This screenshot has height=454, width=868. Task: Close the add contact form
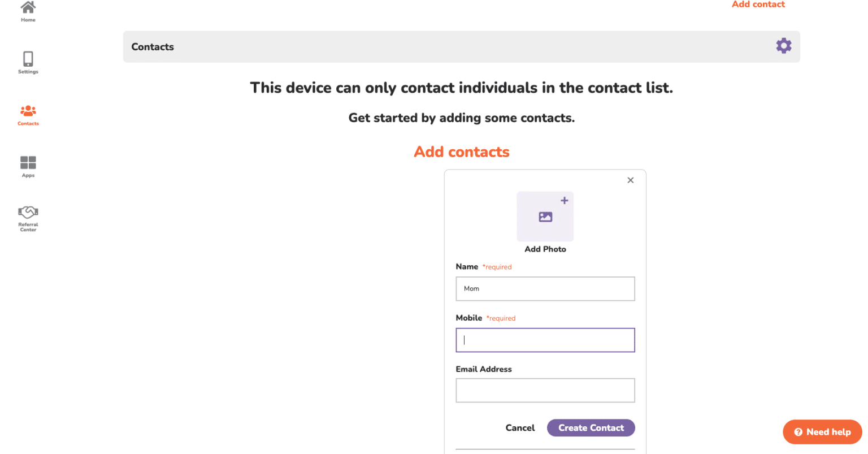630,180
